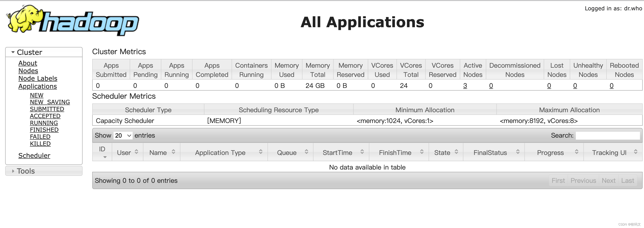Click the Scheduling Resource Type header
Image resolution: width=644 pixels, height=228 pixels.
[278, 110]
